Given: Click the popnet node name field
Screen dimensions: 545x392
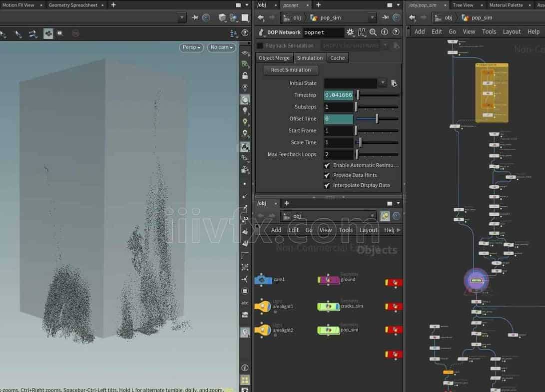Looking at the screenshot, I should coord(323,32).
